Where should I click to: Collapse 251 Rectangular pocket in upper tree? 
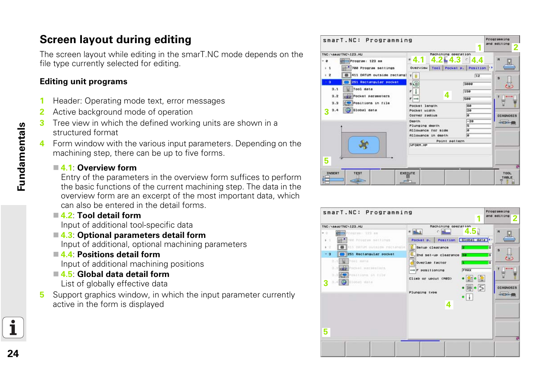tap(326, 82)
